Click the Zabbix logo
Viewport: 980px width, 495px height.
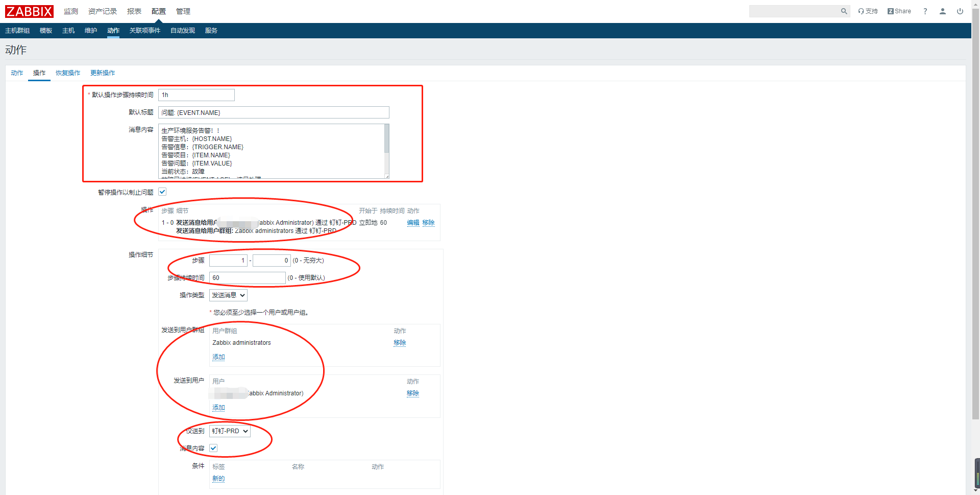pos(29,11)
